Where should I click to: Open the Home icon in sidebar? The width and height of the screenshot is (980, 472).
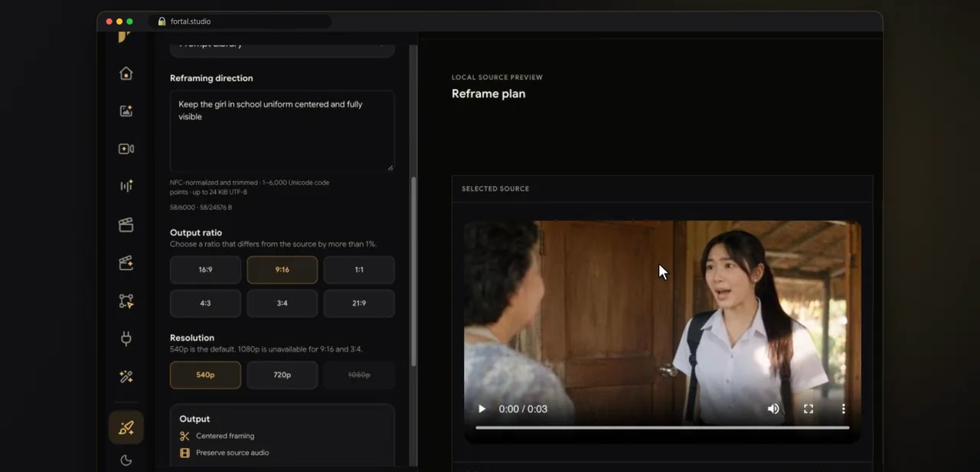[x=126, y=74]
